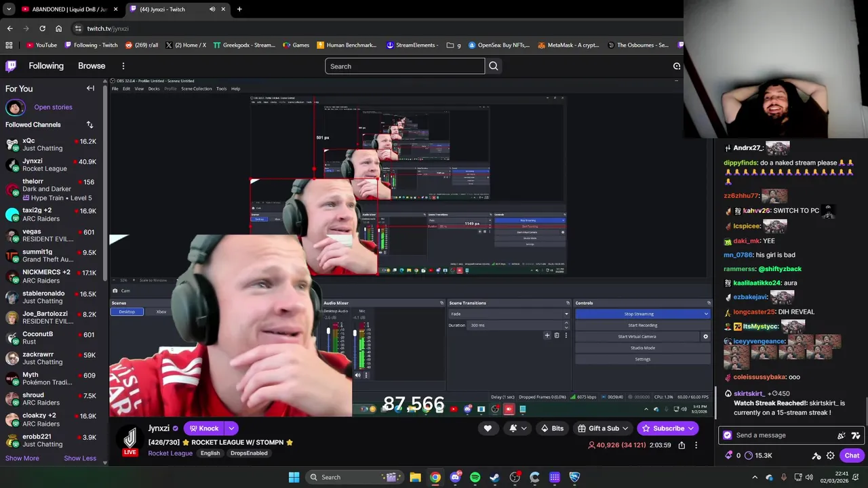Open Discord from the taskbar

[455, 477]
